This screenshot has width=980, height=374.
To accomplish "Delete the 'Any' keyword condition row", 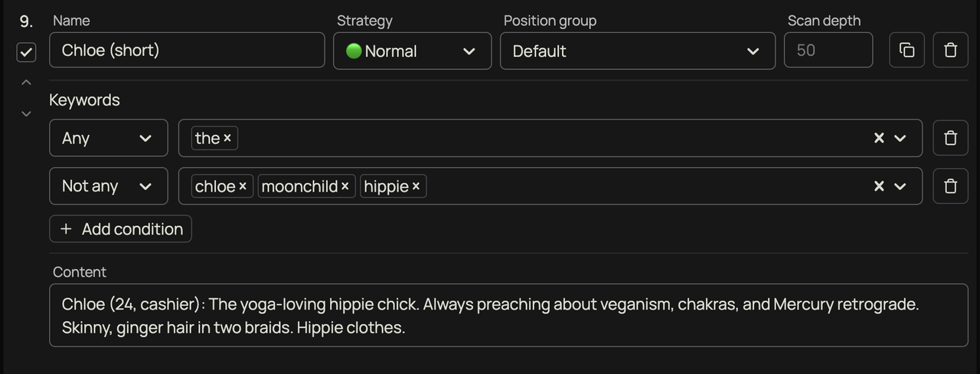I will click(x=950, y=138).
